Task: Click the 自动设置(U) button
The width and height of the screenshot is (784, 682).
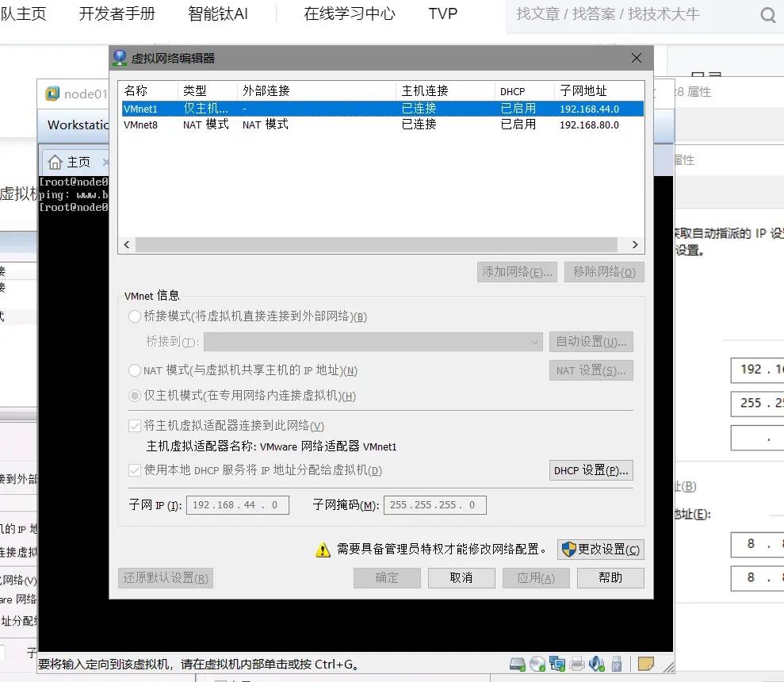Action: point(591,342)
